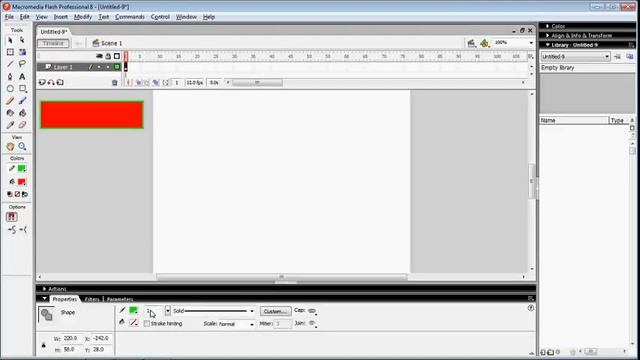Pick the Eyedropper tool
This screenshot has width=640, height=360.
[x=10, y=125]
